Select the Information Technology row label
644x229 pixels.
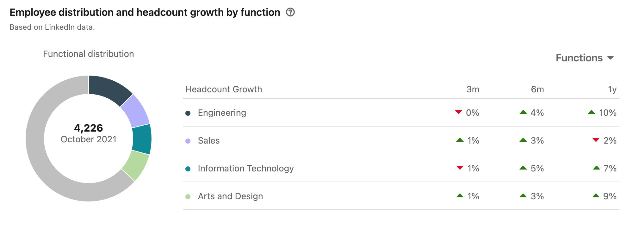pyautogui.click(x=246, y=169)
